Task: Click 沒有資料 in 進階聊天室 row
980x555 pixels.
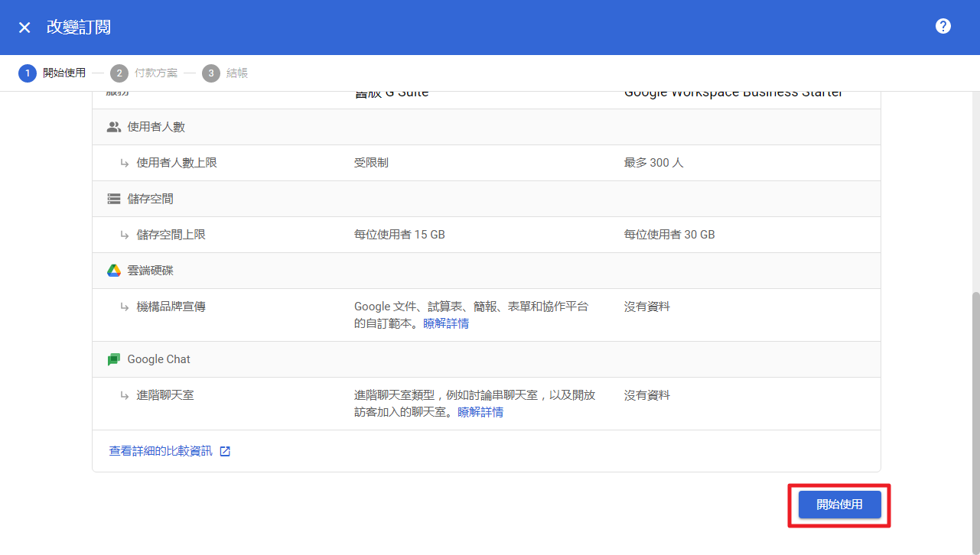Action: (x=647, y=395)
